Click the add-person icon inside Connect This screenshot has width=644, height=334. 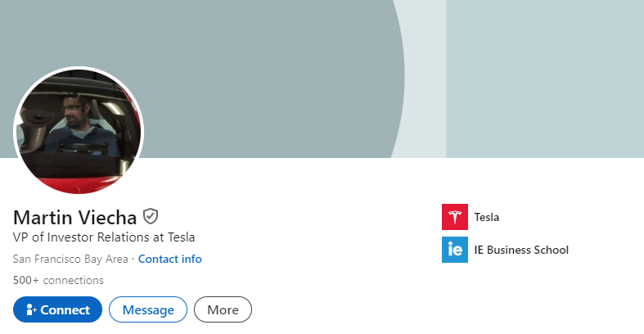point(31,310)
